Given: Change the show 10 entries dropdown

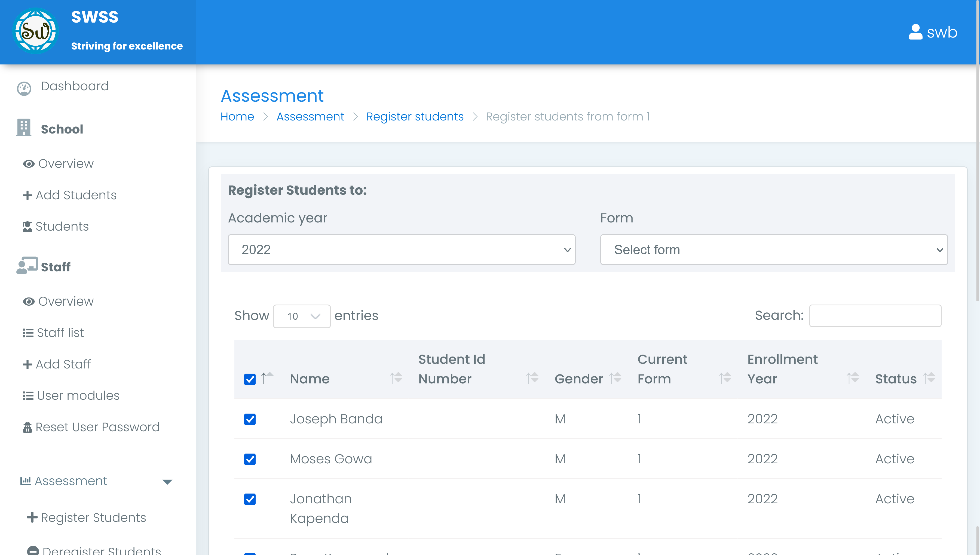Looking at the screenshot, I should (301, 316).
